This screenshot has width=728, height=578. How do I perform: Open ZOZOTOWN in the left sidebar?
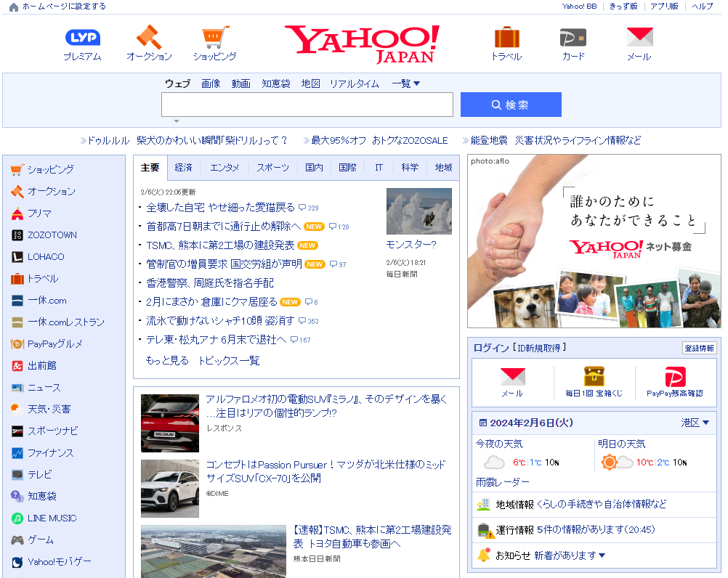coord(52,235)
